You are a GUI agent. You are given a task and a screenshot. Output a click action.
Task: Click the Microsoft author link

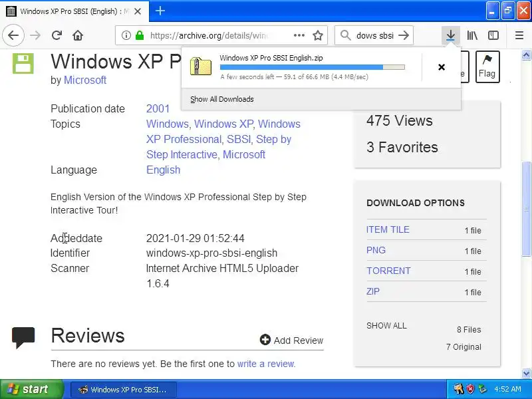pos(85,80)
